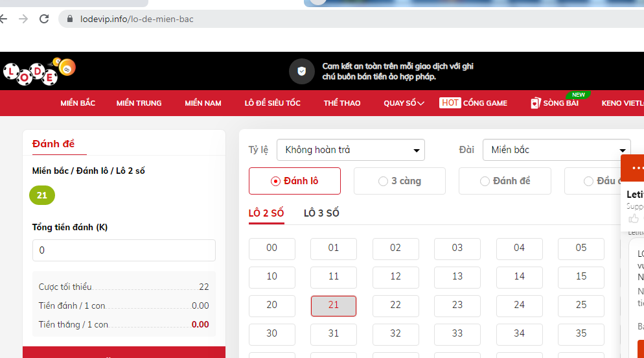Switch to the LÔ 3 SỐ tab
The image size is (644, 358).
click(321, 213)
